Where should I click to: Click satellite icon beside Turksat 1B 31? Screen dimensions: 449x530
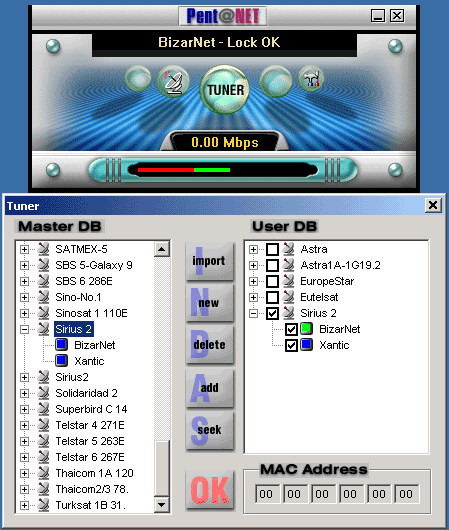pyautogui.click(x=43, y=505)
